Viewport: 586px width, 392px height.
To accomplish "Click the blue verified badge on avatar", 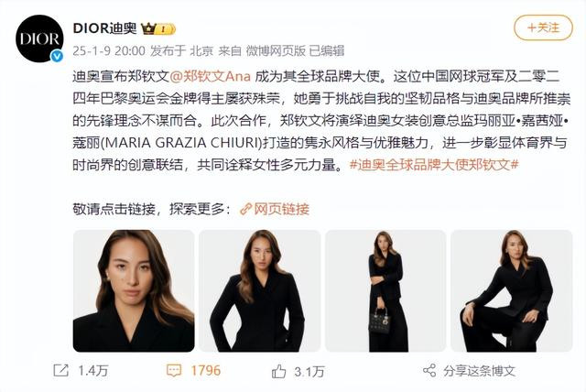I will click(x=57, y=56).
